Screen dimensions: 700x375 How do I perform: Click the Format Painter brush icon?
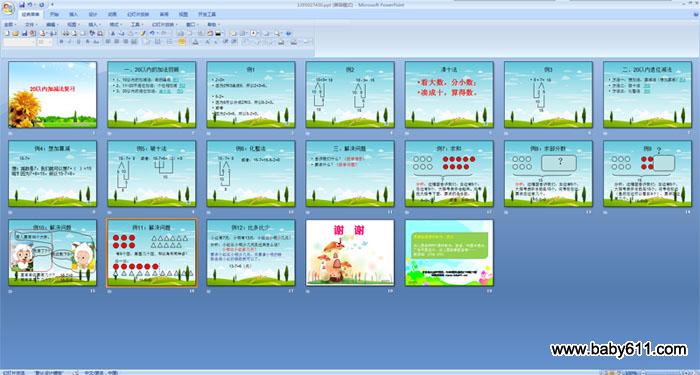pyautogui.click(x=143, y=33)
